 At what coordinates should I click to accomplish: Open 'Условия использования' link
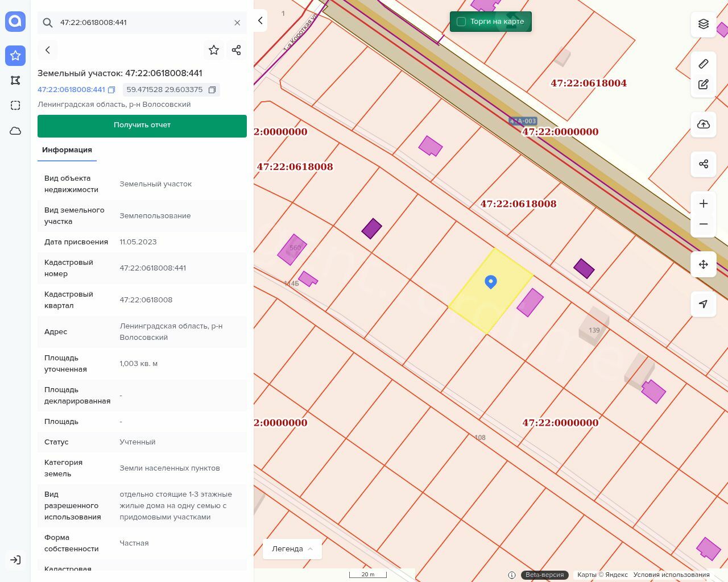pos(671,575)
